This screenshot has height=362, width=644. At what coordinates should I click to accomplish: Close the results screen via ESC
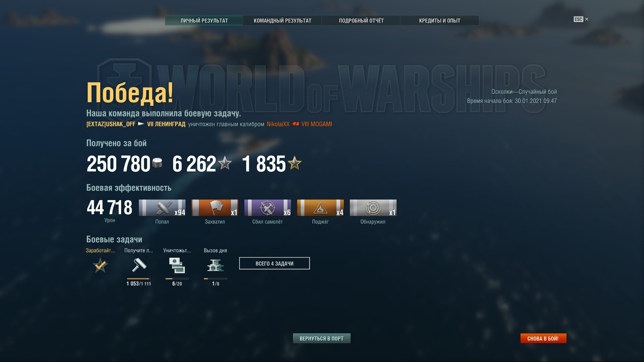point(581,19)
